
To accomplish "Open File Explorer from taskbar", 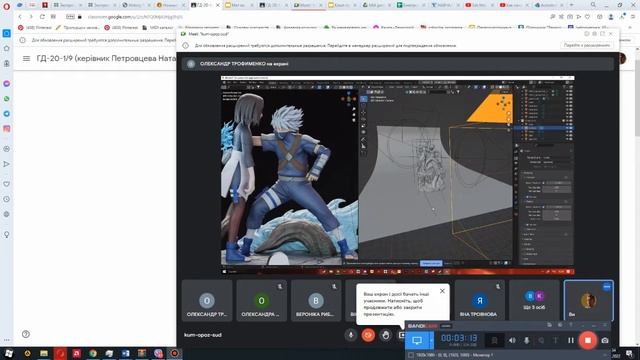I will point(44,353).
